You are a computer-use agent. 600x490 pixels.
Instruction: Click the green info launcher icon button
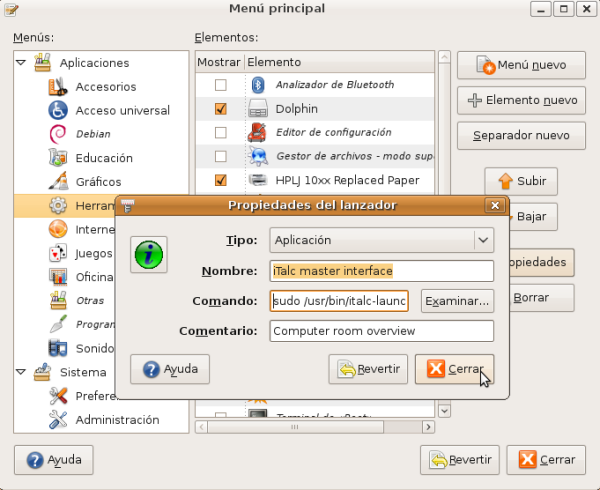click(150, 255)
